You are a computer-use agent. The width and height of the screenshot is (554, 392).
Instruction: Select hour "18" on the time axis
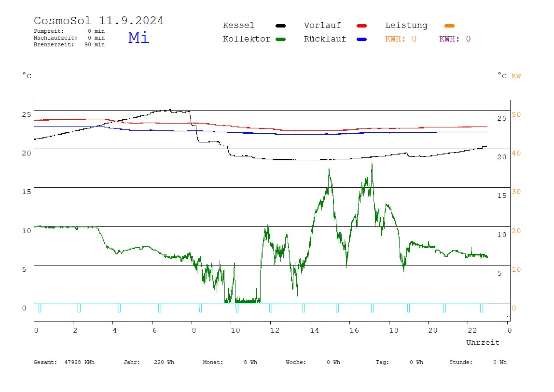394,331
